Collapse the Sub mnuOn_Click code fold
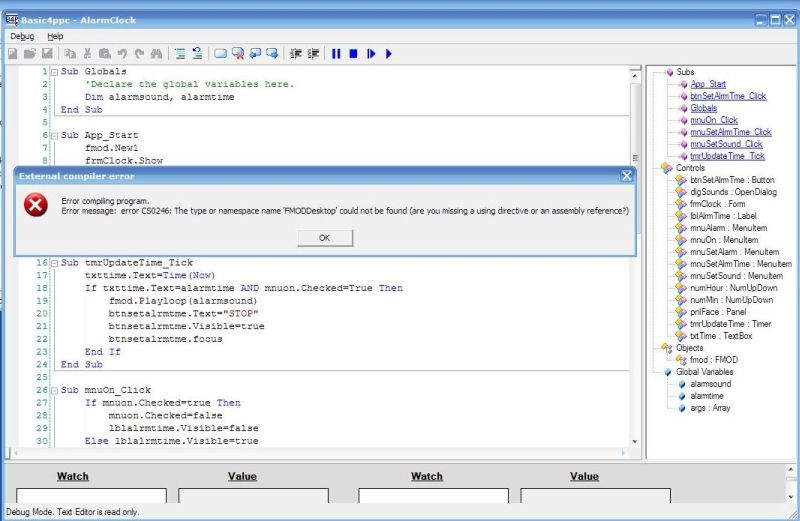Viewport: 800px width, 521px height. pyautogui.click(x=53, y=390)
